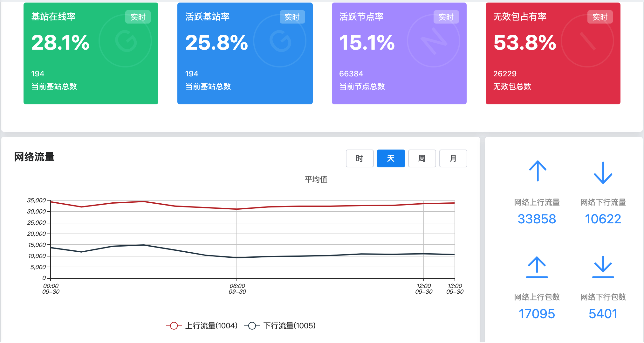Click the 53.8% invalid packet rate
The height and width of the screenshot is (343, 644).
[525, 43]
